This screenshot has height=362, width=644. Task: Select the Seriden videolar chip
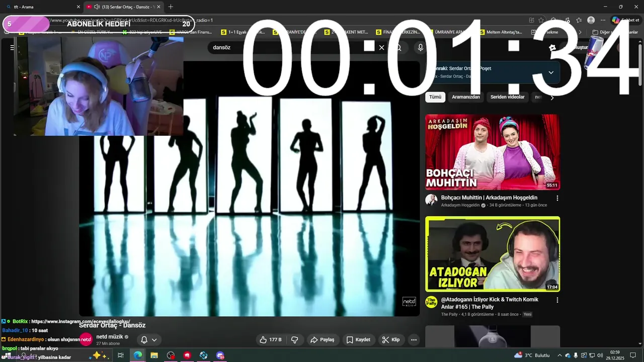(x=508, y=97)
